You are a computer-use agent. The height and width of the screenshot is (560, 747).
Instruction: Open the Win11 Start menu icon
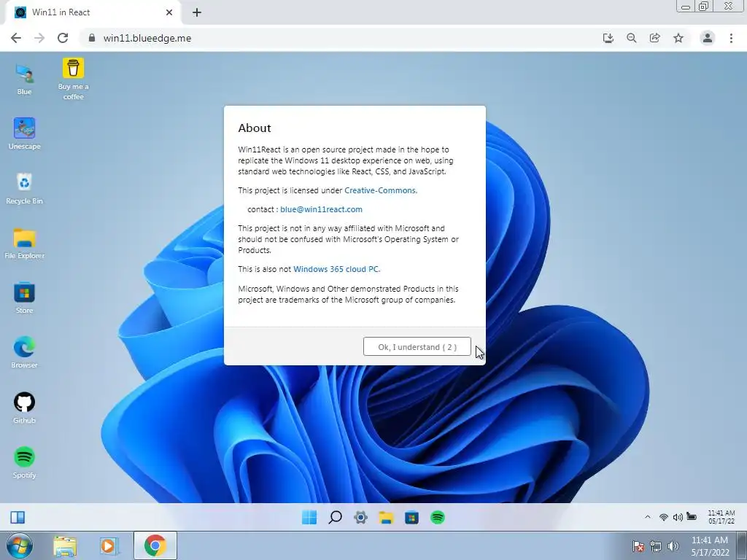[x=309, y=517]
